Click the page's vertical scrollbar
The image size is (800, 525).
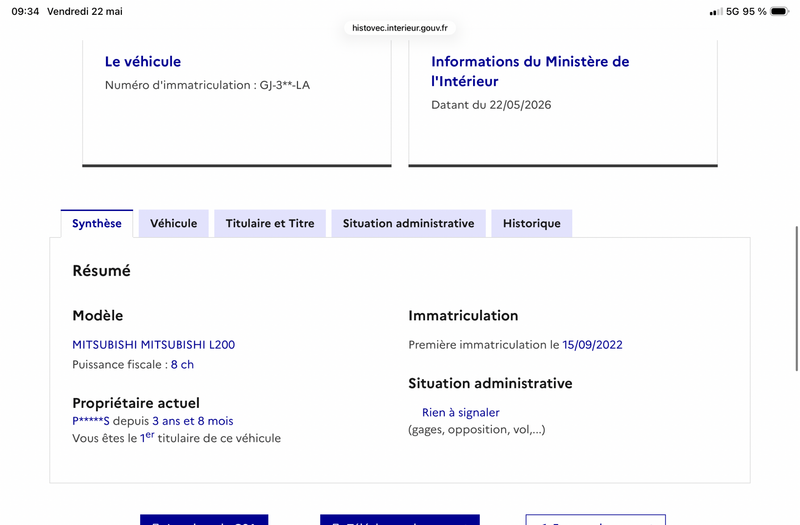(796, 298)
